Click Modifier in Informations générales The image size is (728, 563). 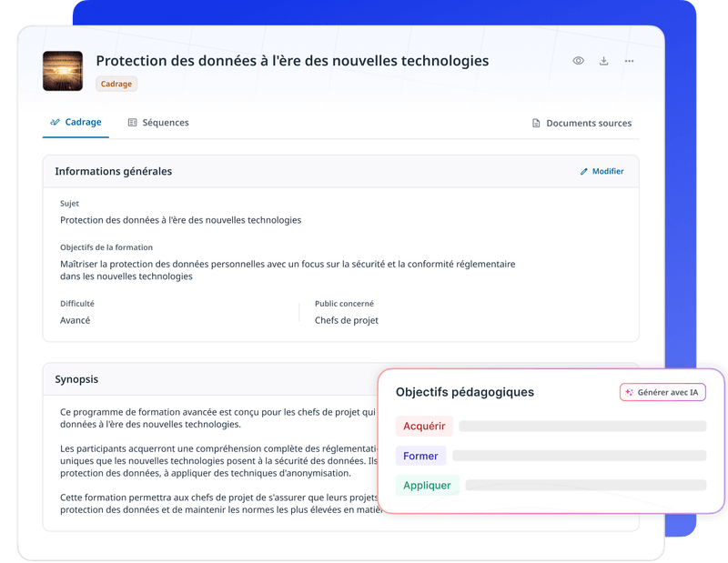pyautogui.click(x=602, y=171)
